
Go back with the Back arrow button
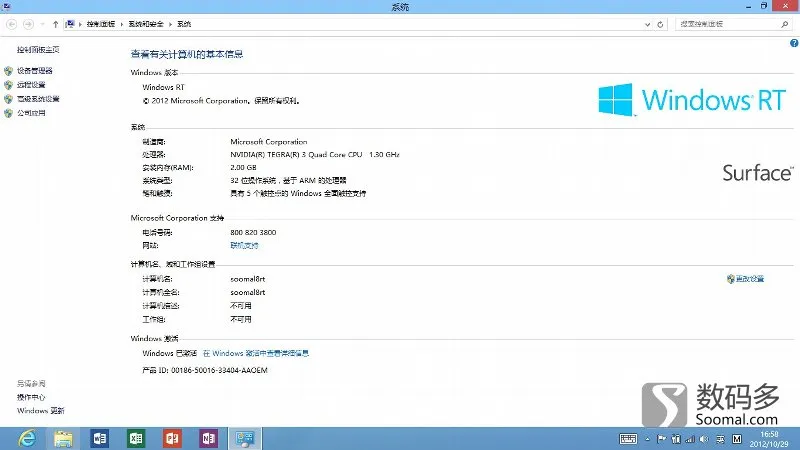(12, 24)
